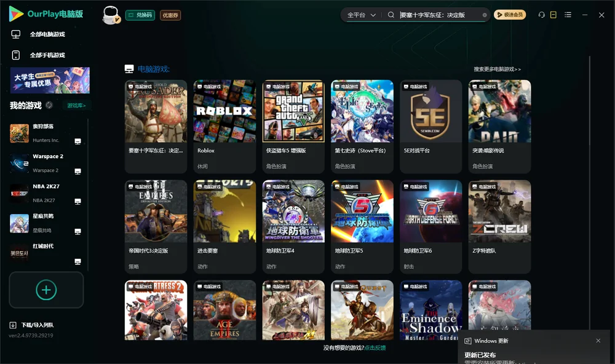Select the Roblox game card
This screenshot has height=364, width=615.
pyautogui.click(x=224, y=126)
